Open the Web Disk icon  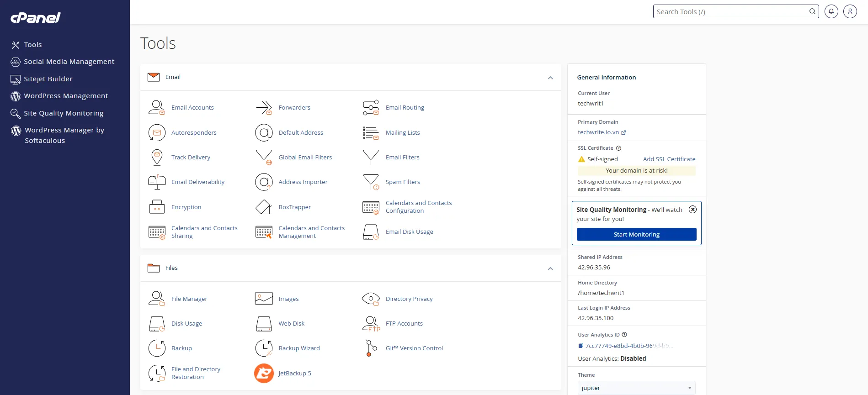click(x=264, y=324)
